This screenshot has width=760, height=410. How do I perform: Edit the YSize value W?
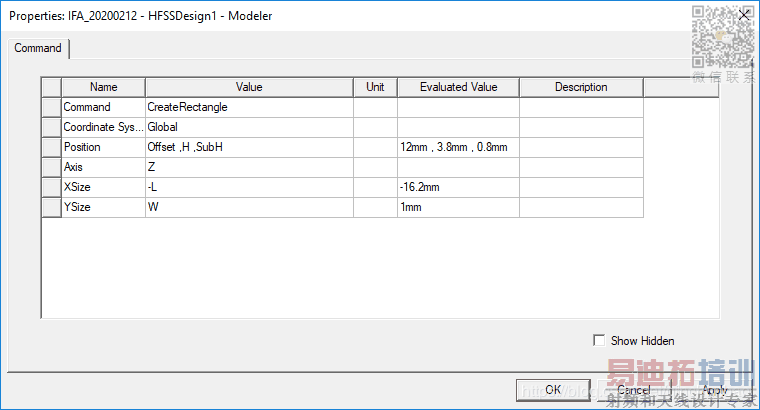click(x=249, y=207)
